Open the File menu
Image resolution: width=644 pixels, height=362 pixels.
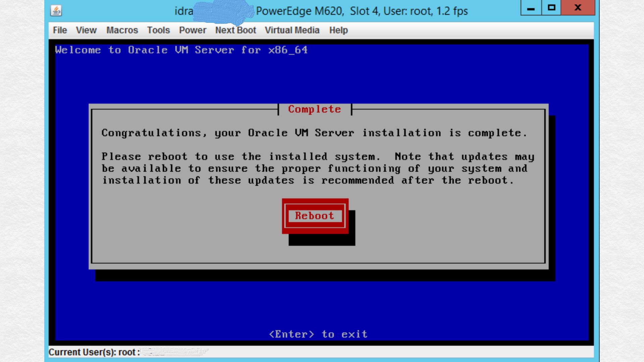click(x=60, y=30)
